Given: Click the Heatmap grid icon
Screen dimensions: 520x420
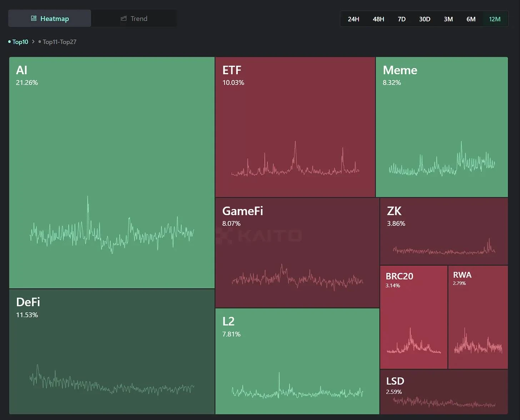Looking at the screenshot, I should [34, 18].
